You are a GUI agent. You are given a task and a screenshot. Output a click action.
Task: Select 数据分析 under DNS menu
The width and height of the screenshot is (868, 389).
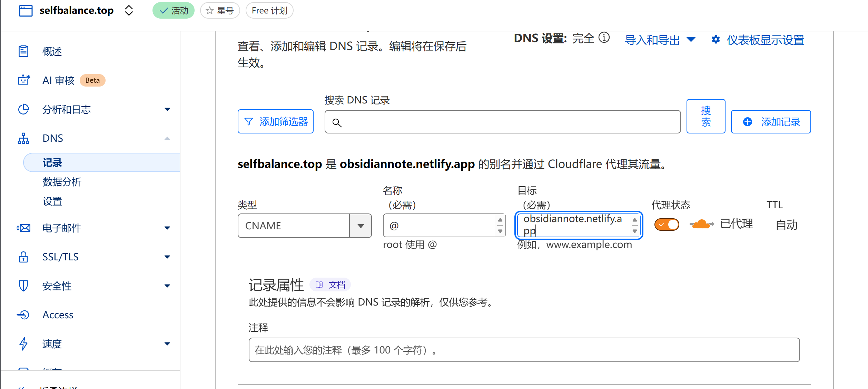[62, 182]
